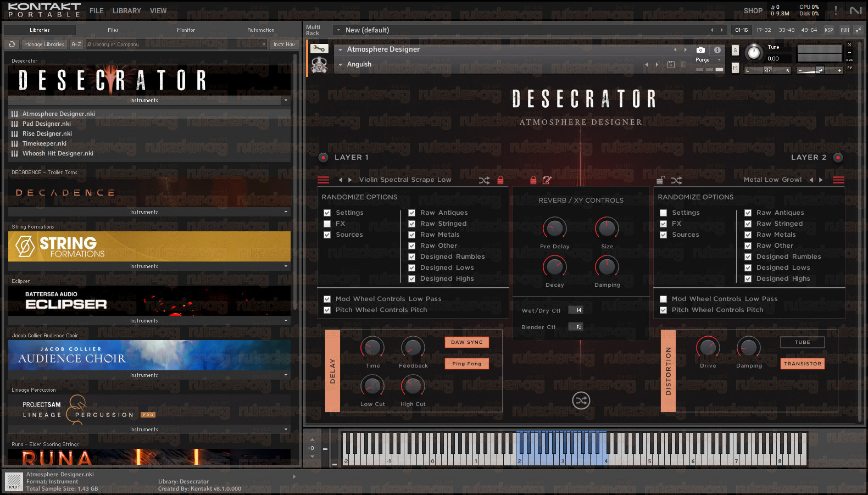This screenshot has height=495, width=868.
Task: Open the VIEW menu
Action: [x=158, y=10]
